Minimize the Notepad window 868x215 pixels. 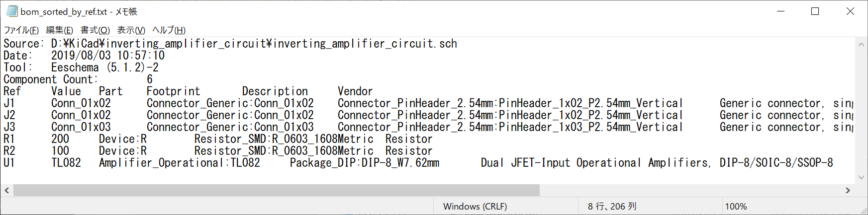tap(780, 11)
